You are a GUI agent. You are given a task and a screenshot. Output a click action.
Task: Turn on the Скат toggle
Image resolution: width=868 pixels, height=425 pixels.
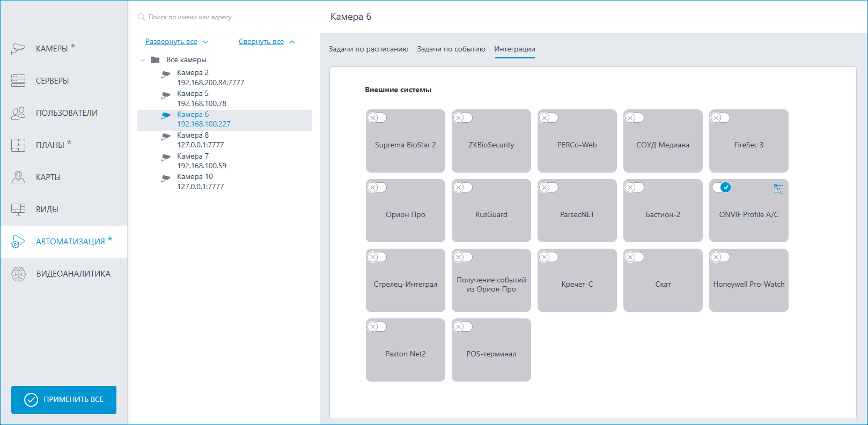click(x=634, y=257)
